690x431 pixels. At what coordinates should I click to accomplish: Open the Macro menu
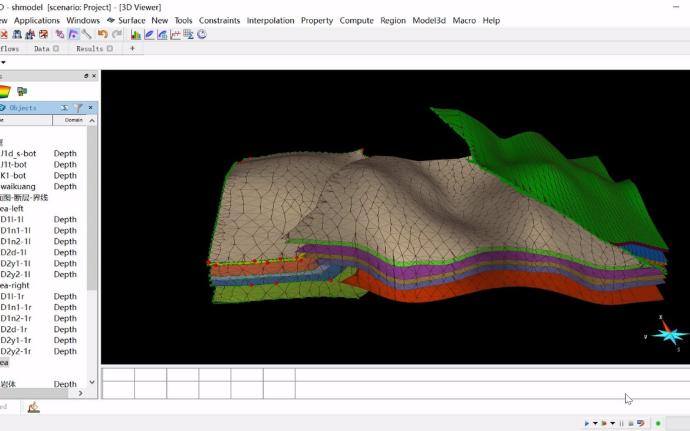point(464,20)
